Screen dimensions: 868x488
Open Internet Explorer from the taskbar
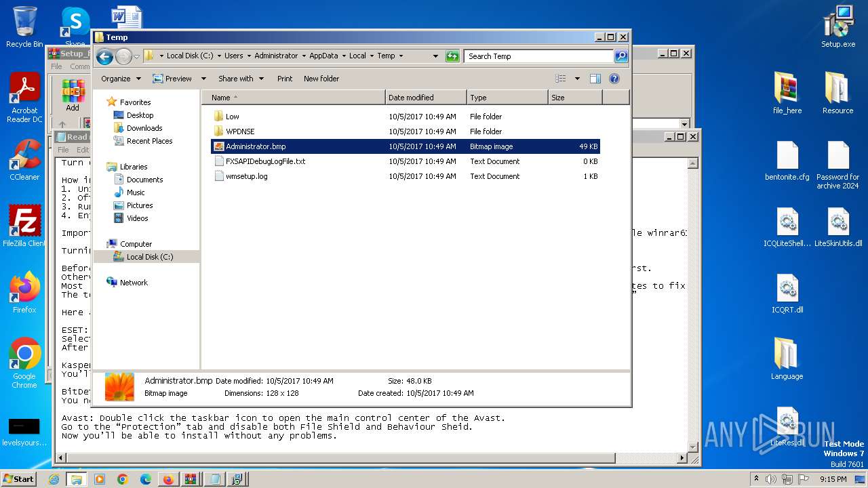click(54, 479)
